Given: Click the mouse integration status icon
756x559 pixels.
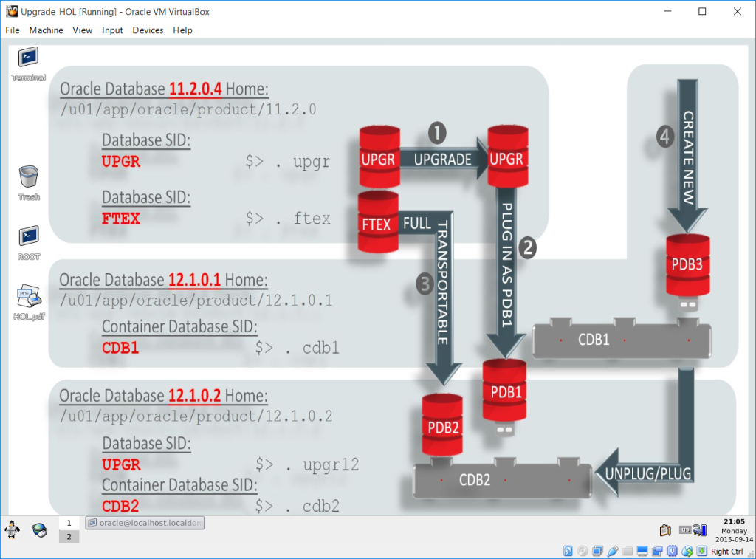Looking at the screenshot, I should tap(687, 551).
